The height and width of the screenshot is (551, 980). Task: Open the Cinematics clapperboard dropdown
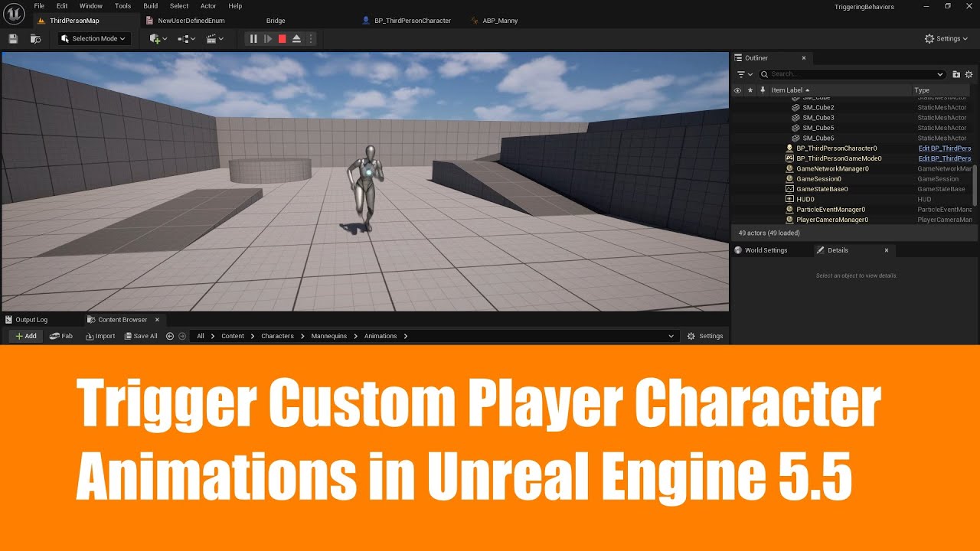[x=215, y=38]
